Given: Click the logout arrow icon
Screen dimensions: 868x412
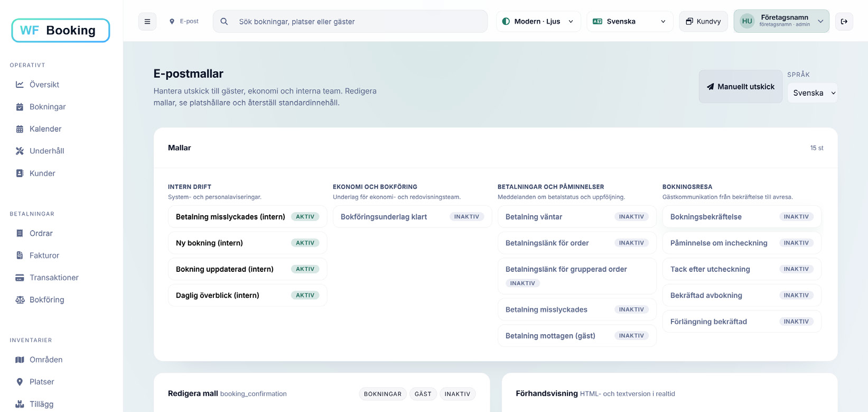Looking at the screenshot, I should coord(844,22).
